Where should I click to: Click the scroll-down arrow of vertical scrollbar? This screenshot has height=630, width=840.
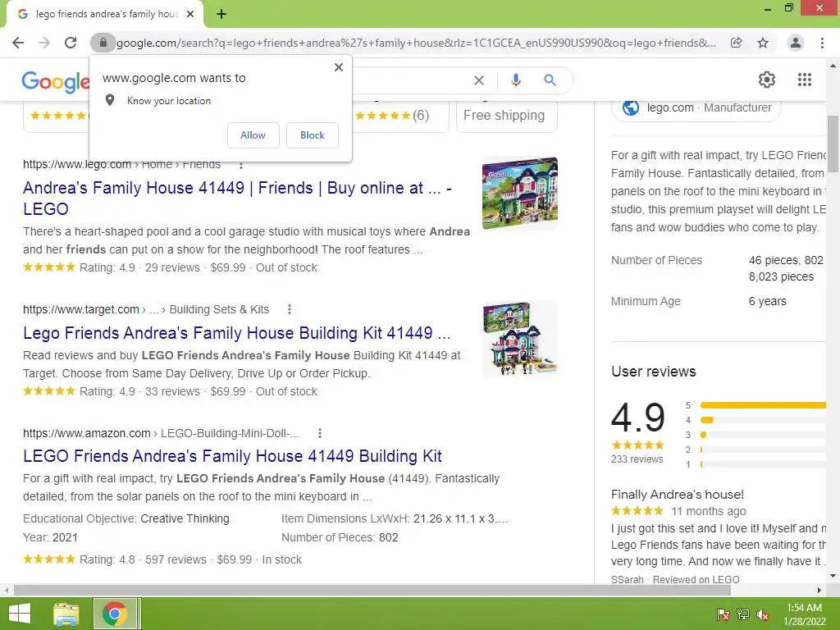[x=833, y=577]
